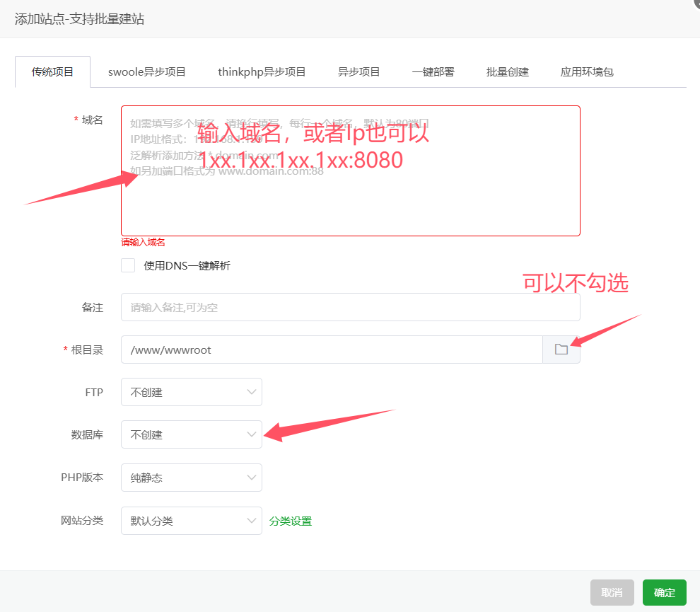
Task: Click the 网站分类 label
Action: coord(82,521)
